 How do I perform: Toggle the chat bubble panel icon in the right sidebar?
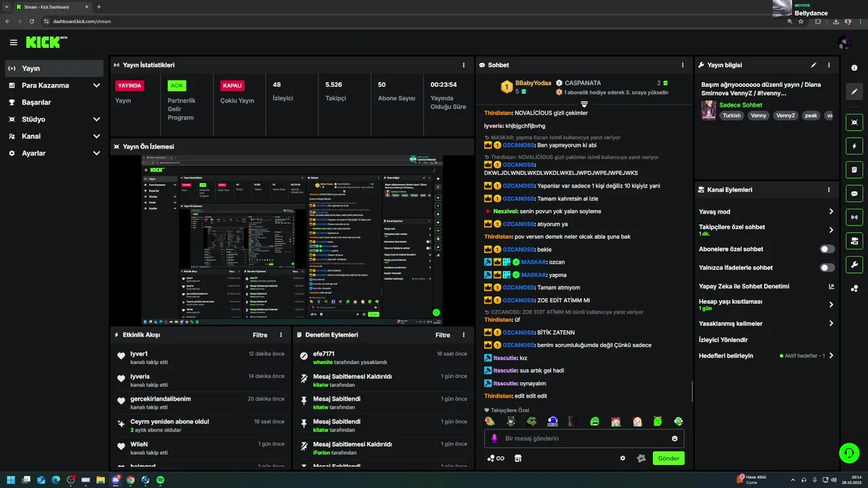pos(854,193)
